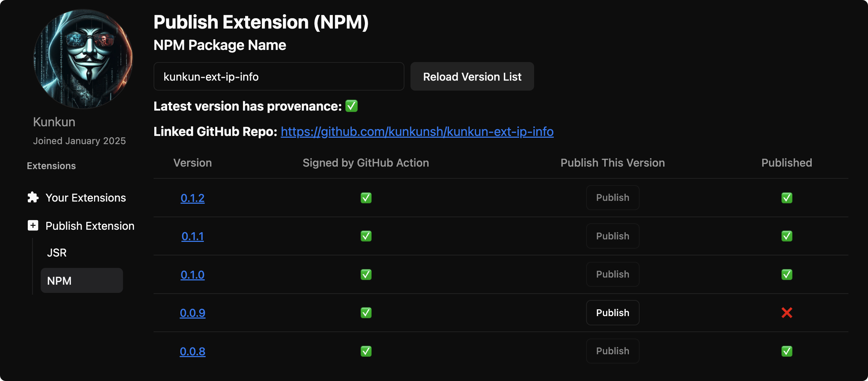Click published checkmark in version 0.0.8 row
Image resolution: width=868 pixels, height=381 pixels.
coord(787,351)
